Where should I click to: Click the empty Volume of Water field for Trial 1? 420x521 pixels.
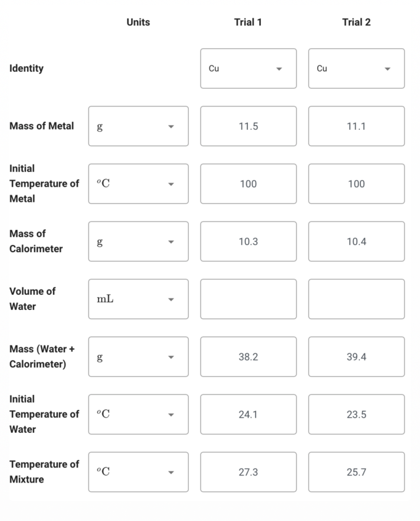tap(248, 299)
